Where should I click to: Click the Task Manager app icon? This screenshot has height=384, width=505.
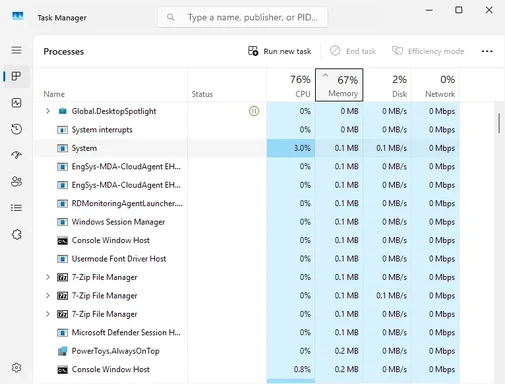(18, 16)
